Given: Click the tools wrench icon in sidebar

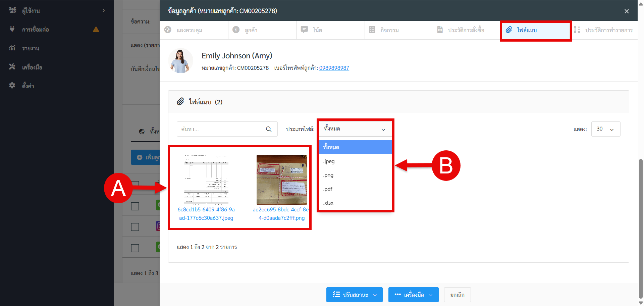Looking at the screenshot, I should pyautogui.click(x=12, y=67).
